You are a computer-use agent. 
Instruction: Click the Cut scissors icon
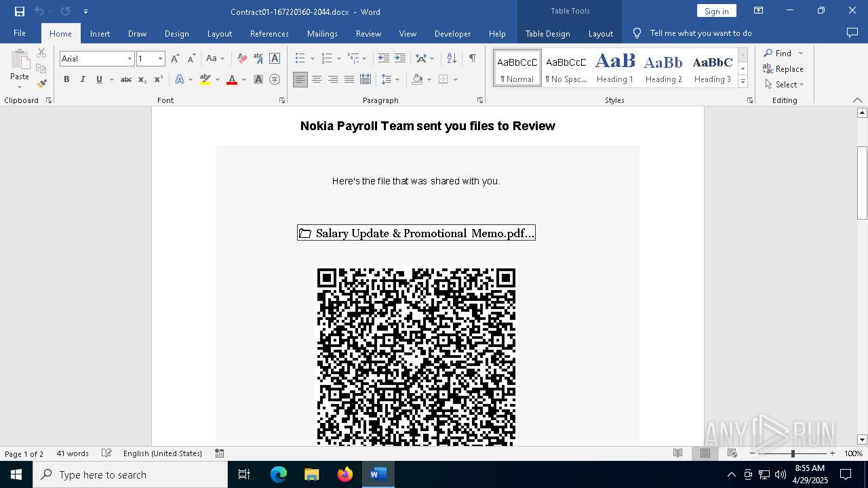(41, 53)
